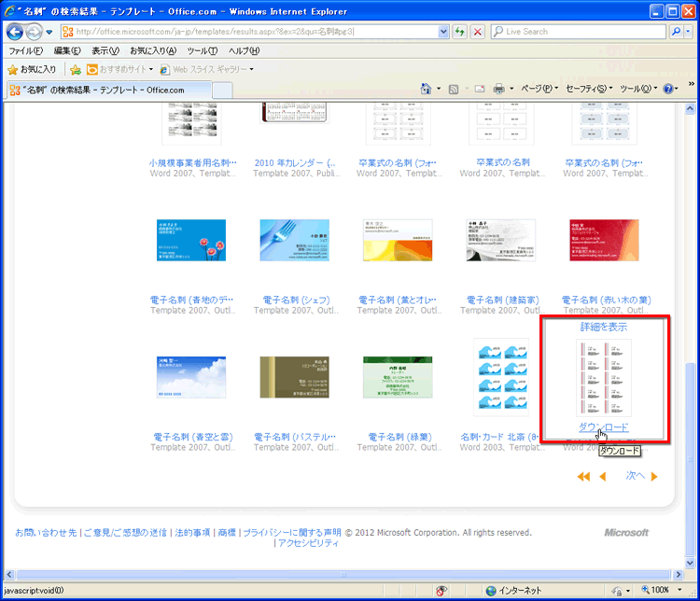Click the horizontal scrollbar right arrow

coord(679,575)
